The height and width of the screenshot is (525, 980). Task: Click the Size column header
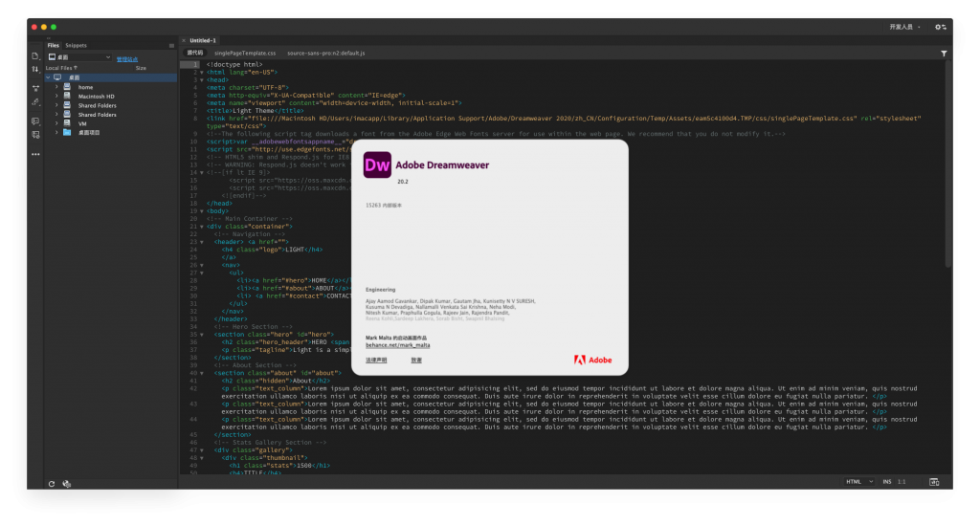pos(142,68)
